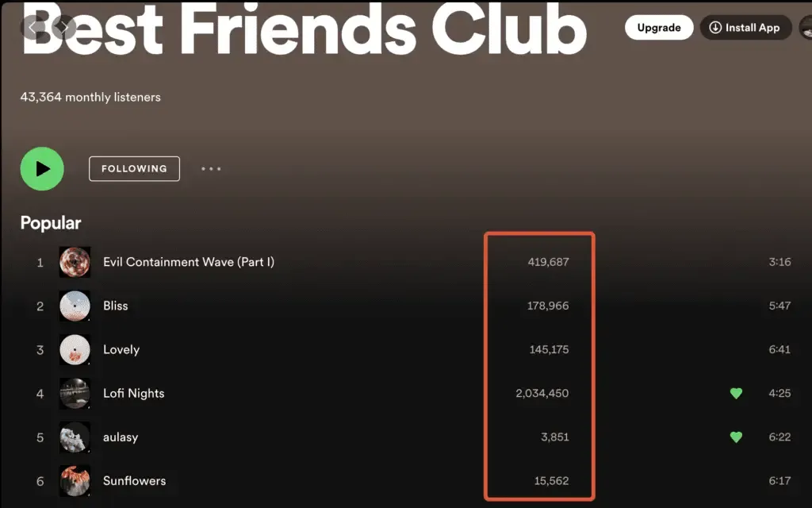Go forward with the right arrow icon

(63, 27)
